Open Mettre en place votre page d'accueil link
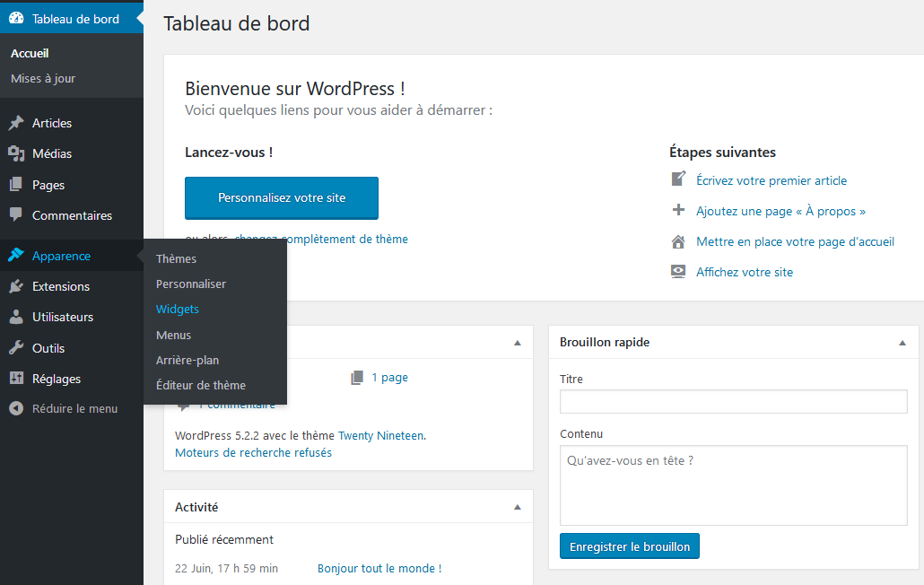This screenshot has width=924, height=585. point(795,241)
